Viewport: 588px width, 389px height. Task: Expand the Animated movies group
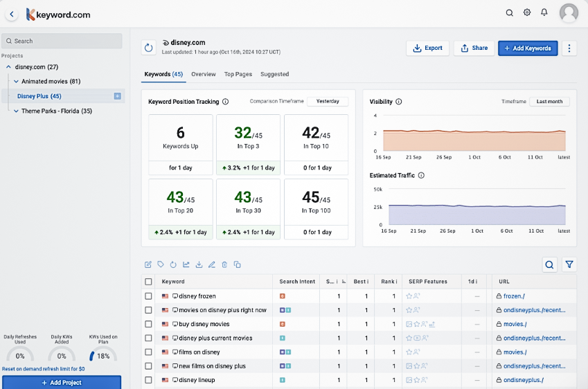pos(16,81)
